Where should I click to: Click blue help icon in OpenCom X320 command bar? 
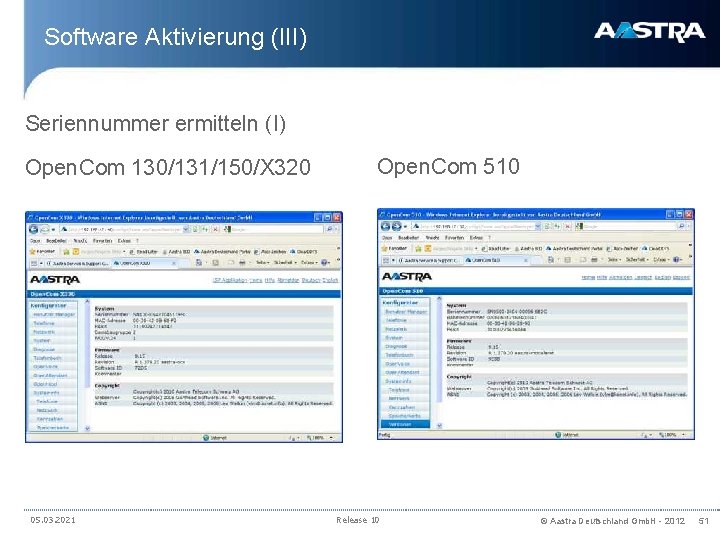[x=324, y=263]
